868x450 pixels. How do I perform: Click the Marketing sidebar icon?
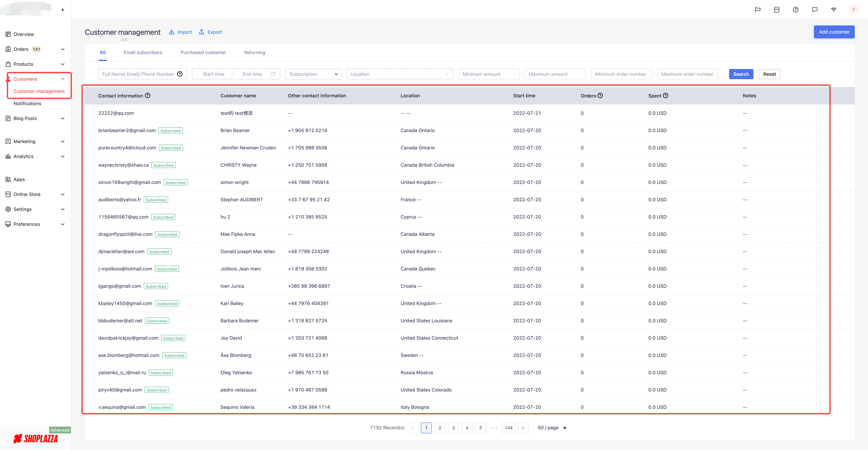click(8, 141)
